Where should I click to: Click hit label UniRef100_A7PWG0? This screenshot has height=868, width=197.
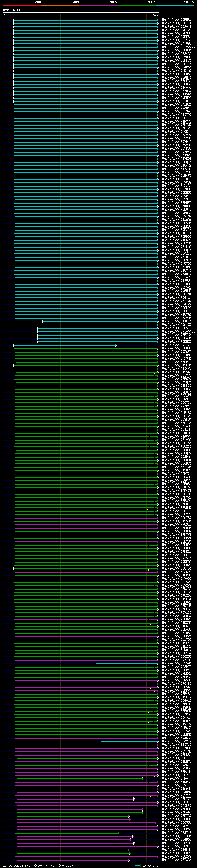(176, 50)
